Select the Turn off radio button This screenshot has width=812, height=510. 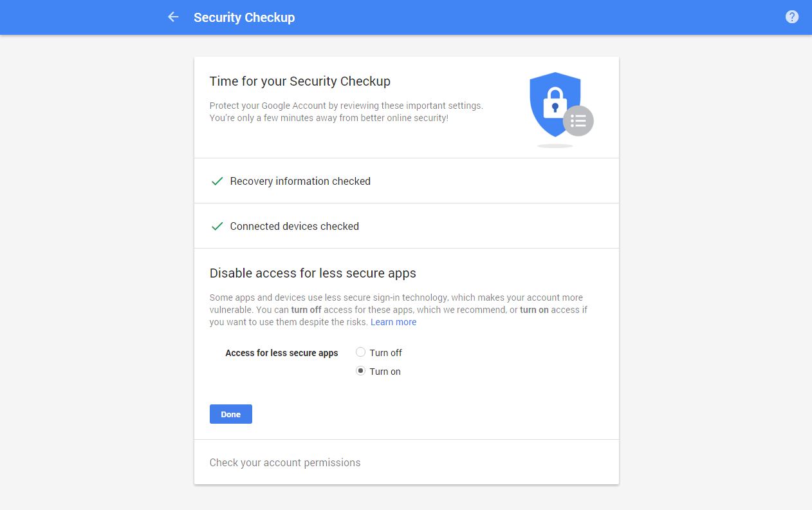[x=361, y=352]
